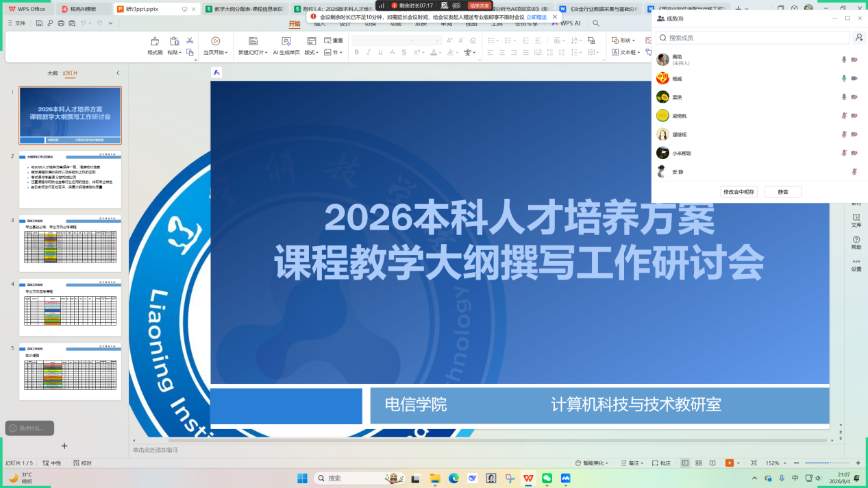
Task: Switch to Reading view in status bar
Action: [x=713, y=463]
